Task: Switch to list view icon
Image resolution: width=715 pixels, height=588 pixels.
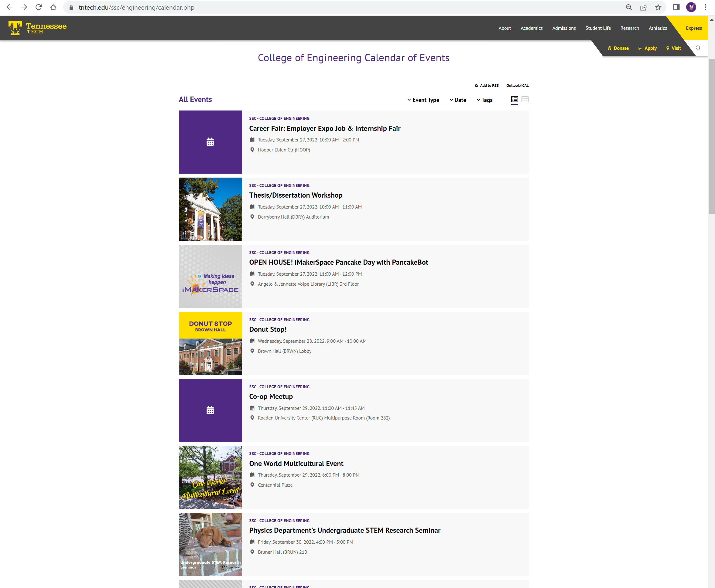Action: [515, 99]
